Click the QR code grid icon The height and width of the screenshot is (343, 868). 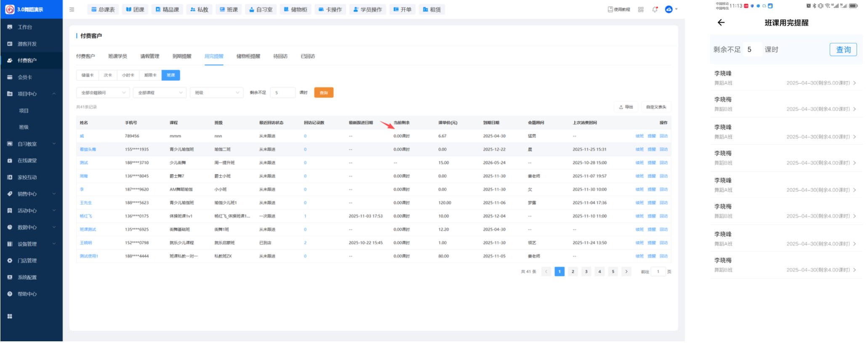pyautogui.click(x=641, y=10)
